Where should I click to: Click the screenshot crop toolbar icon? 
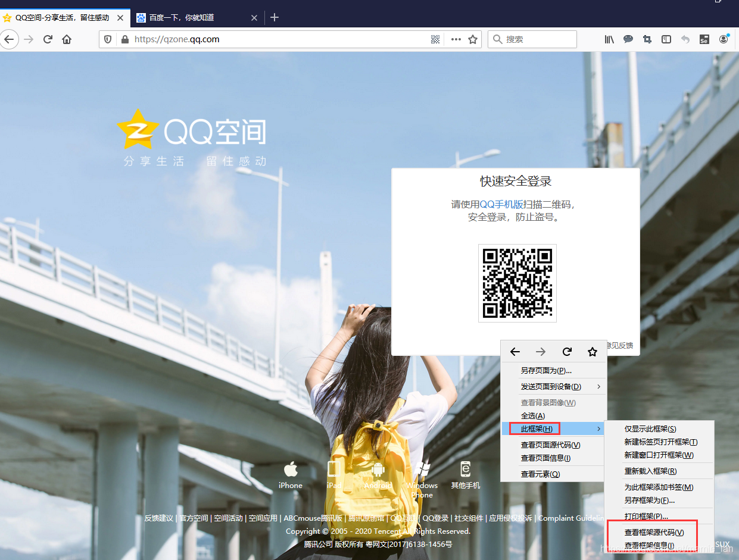click(647, 39)
